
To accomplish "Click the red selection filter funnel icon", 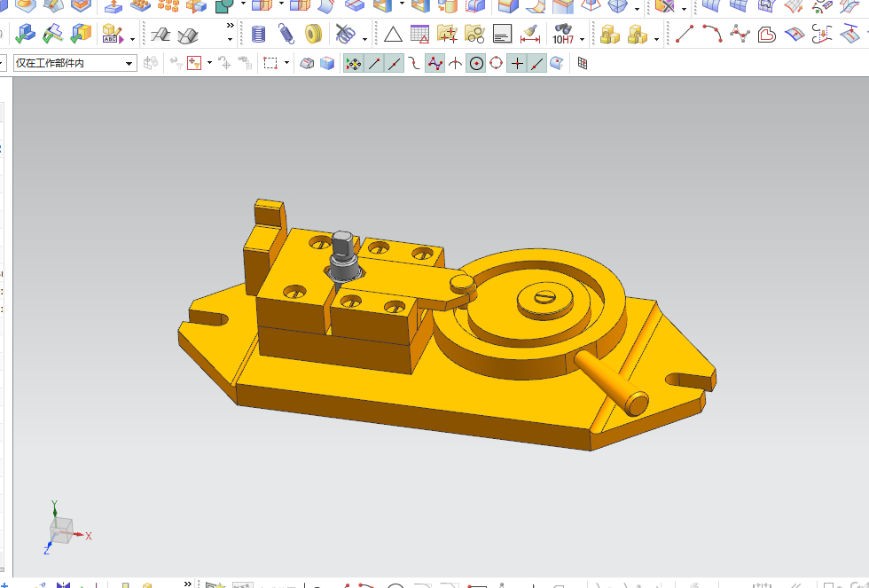I will click(193, 63).
